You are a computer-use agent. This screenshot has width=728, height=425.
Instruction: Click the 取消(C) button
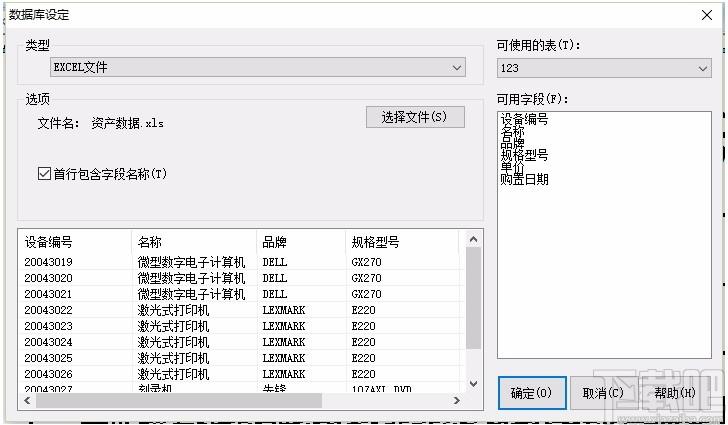[x=603, y=393]
